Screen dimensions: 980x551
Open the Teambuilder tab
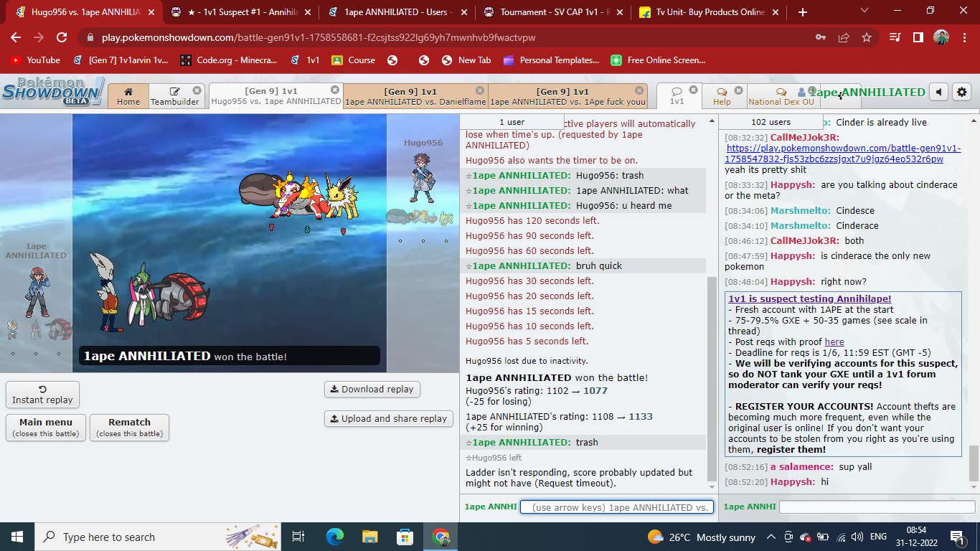(x=176, y=96)
